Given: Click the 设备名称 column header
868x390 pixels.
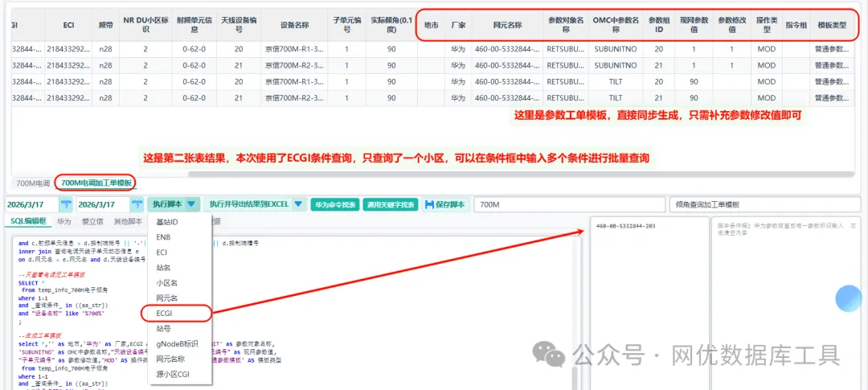Looking at the screenshot, I should pos(294,25).
